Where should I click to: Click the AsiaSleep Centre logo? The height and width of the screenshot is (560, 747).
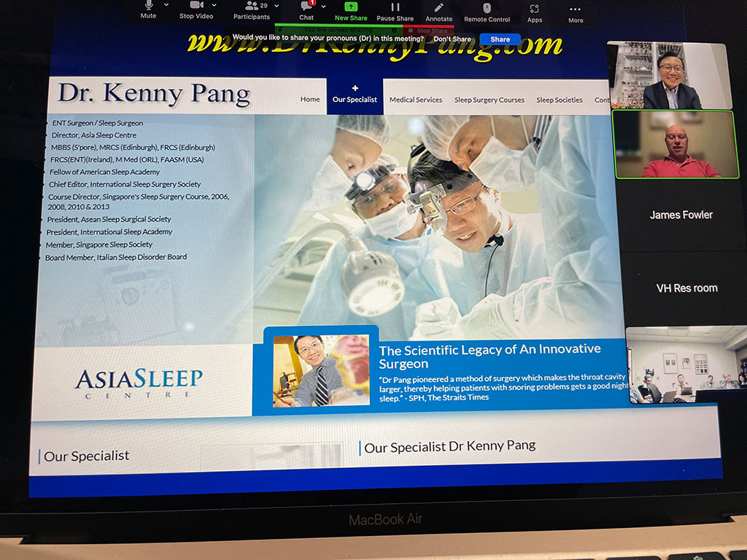[x=139, y=383]
